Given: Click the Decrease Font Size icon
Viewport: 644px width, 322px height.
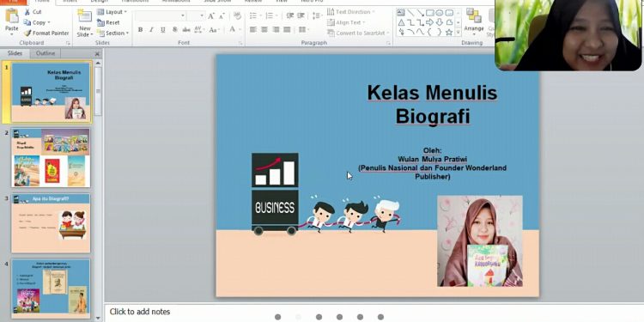Looking at the screenshot, I should [222, 16].
